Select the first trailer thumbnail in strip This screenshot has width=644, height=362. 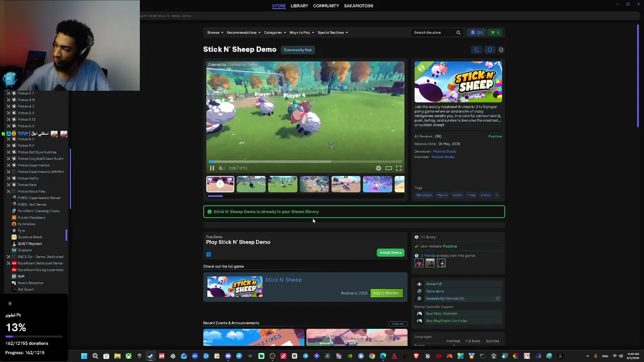tap(220, 185)
